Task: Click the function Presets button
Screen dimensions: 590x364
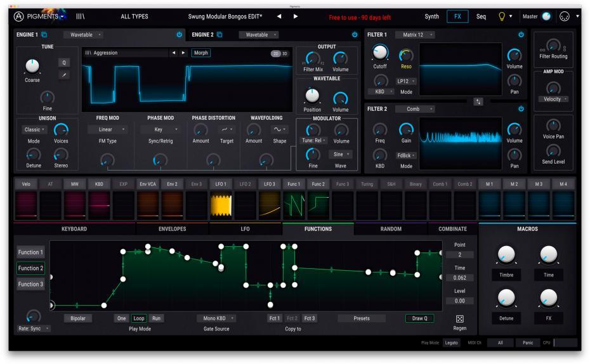Action: [x=361, y=318]
